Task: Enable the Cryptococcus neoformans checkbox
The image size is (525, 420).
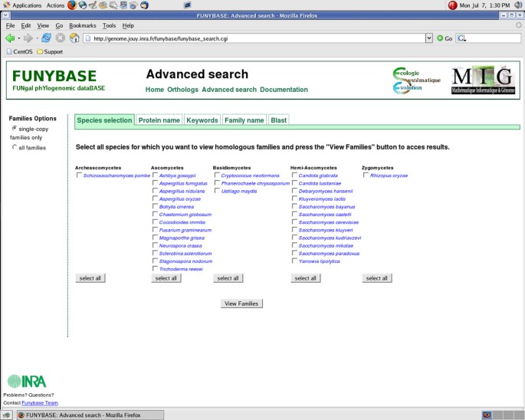Action: (217, 175)
